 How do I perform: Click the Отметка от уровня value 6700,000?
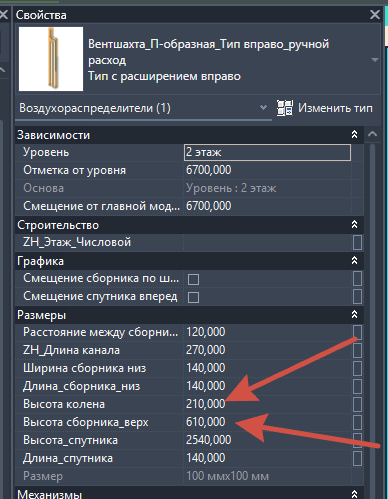267,170
